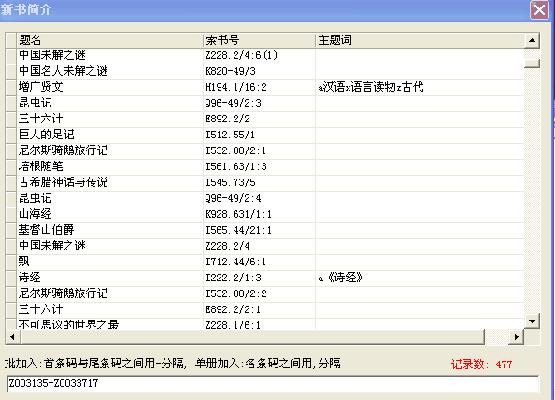Click the 题名 column header
This screenshot has width=555, height=400.
coord(110,40)
